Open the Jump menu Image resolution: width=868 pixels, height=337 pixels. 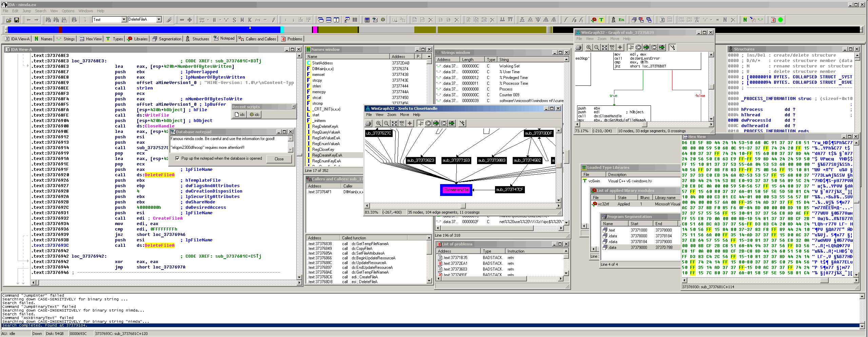pyautogui.click(x=26, y=11)
